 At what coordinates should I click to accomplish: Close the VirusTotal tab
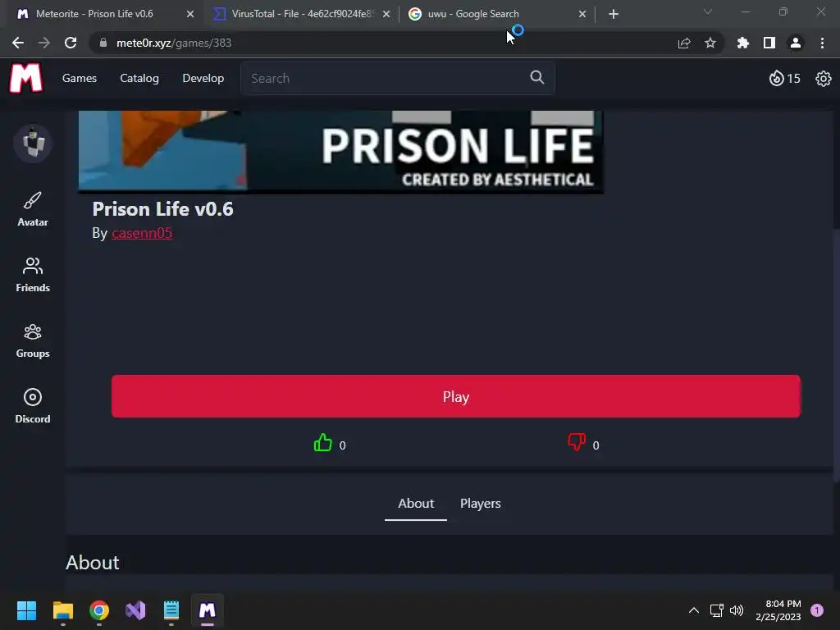point(386,14)
